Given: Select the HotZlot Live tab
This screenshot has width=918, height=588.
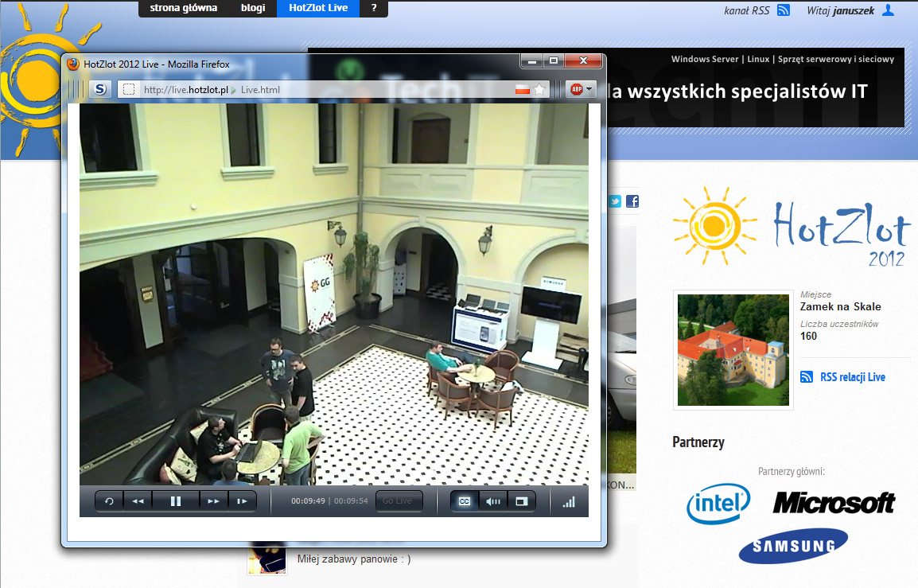Looking at the screenshot, I should click(318, 8).
